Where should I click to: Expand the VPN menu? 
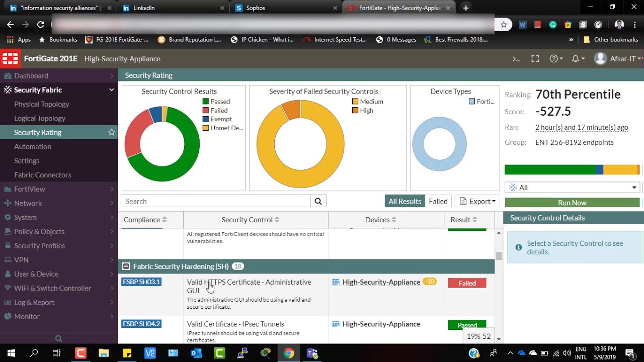(x=59, y=260)
